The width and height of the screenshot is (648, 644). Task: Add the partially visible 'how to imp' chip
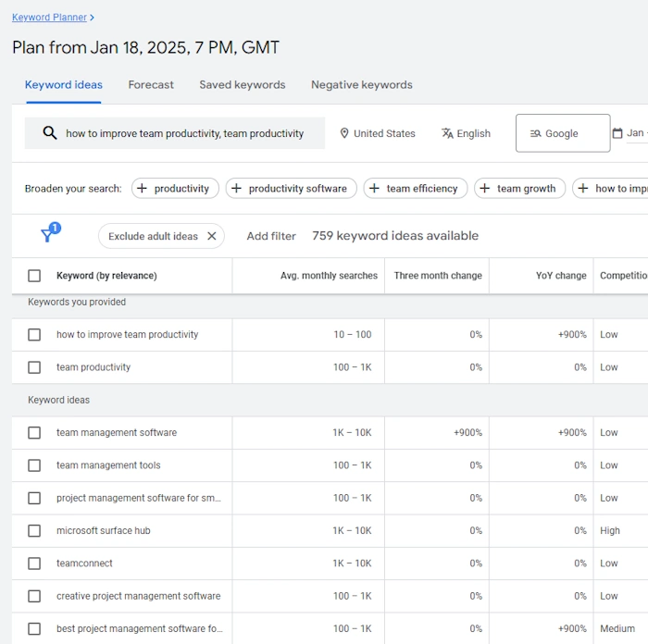[611, 189]
